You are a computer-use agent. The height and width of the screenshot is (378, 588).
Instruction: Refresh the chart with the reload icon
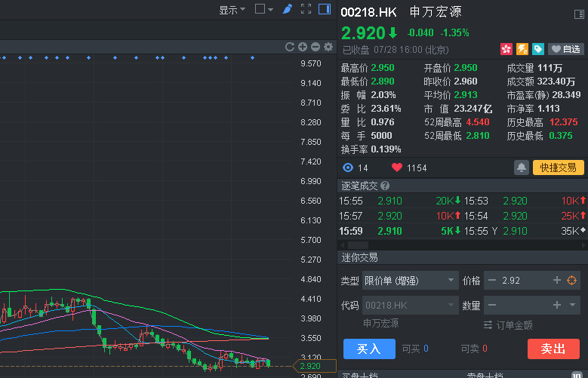coord(289,47)
